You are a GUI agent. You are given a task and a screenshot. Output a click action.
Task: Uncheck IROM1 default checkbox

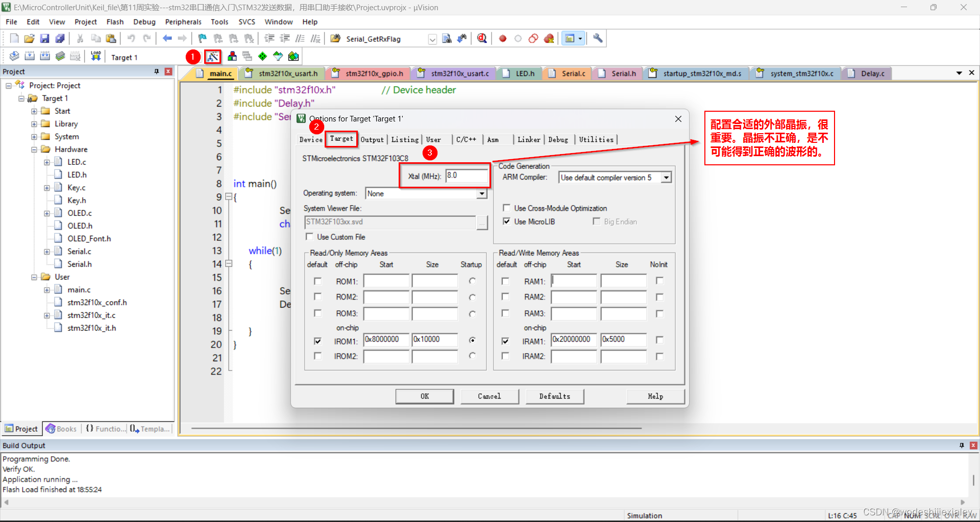pyautogui.click(x=317, y=340)
